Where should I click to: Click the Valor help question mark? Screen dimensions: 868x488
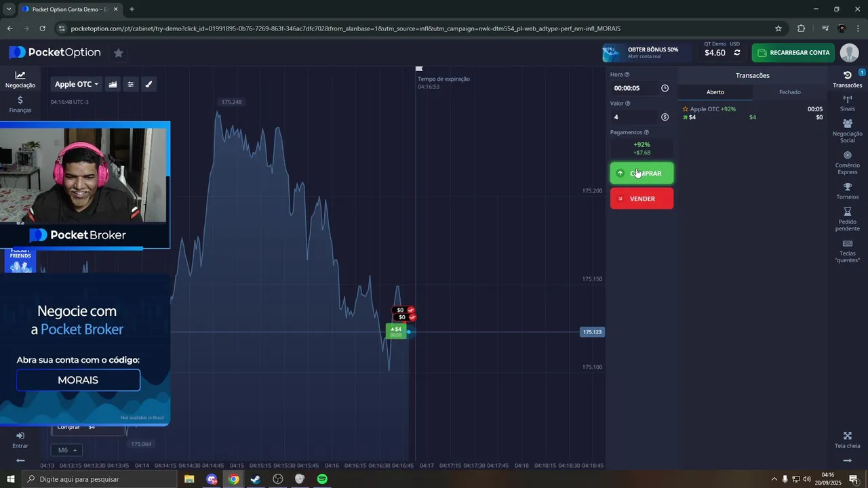(627, 104)
